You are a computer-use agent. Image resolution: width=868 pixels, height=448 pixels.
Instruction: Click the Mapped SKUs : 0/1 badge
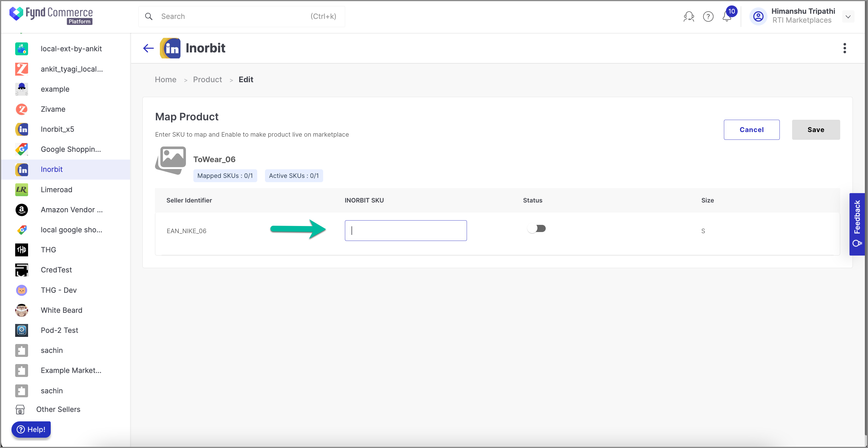225,176
